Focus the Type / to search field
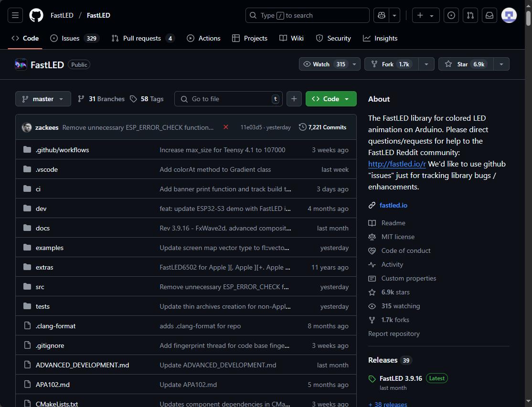 308,15
